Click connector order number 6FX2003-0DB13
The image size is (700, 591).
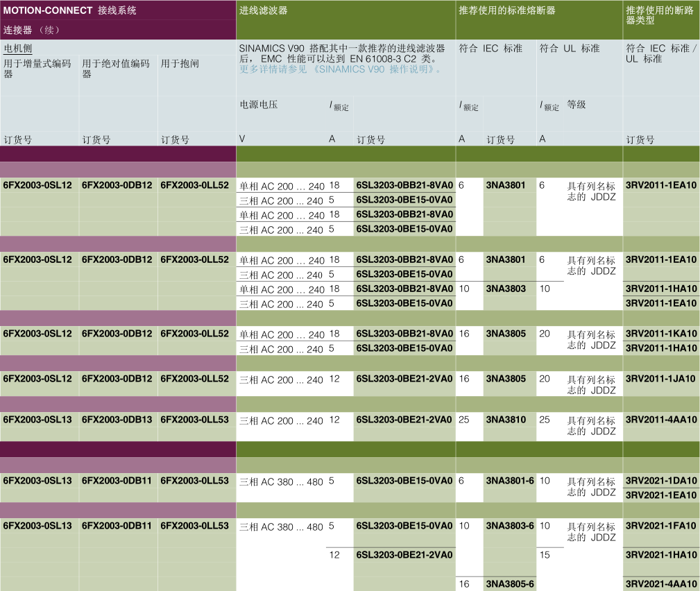pos(117,420)
